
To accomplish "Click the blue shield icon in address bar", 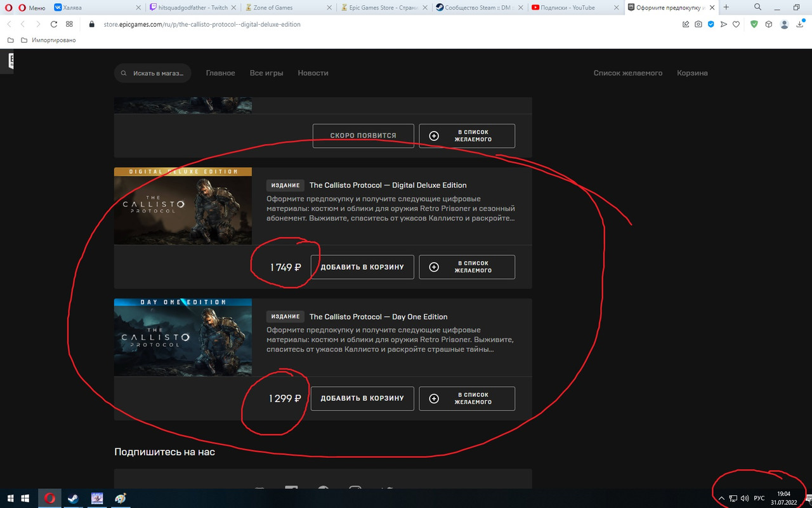I will pos(710,24).
